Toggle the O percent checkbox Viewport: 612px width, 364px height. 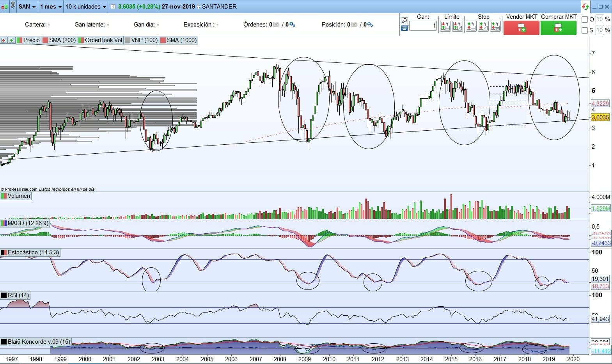(x=585, y=19)
